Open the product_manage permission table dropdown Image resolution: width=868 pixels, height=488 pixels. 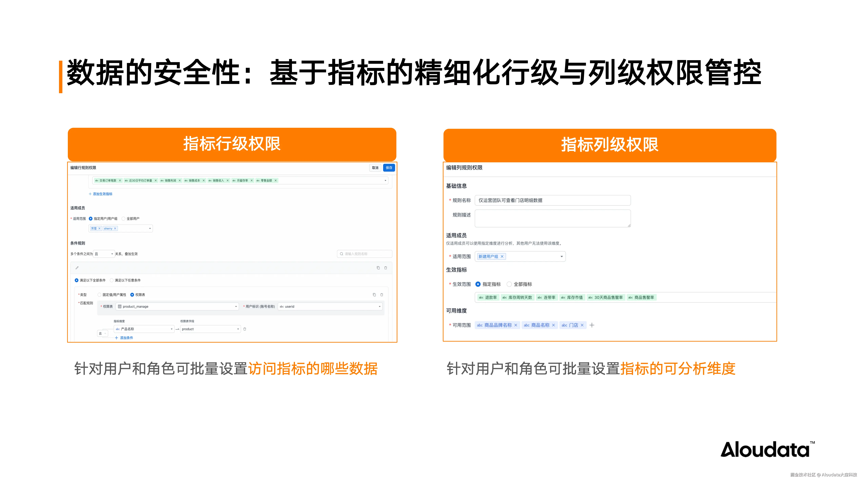[177, 307]
